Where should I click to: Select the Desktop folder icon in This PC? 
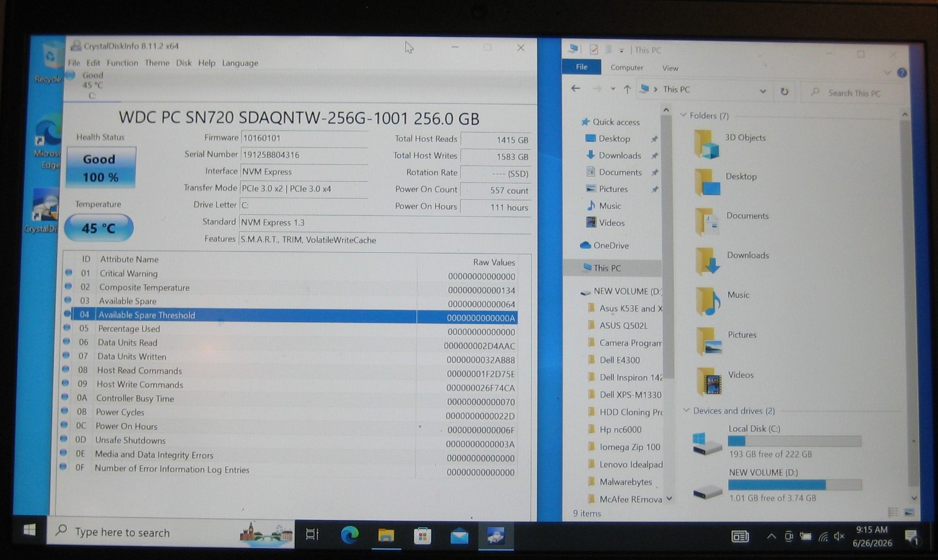(x=707, y=182)
